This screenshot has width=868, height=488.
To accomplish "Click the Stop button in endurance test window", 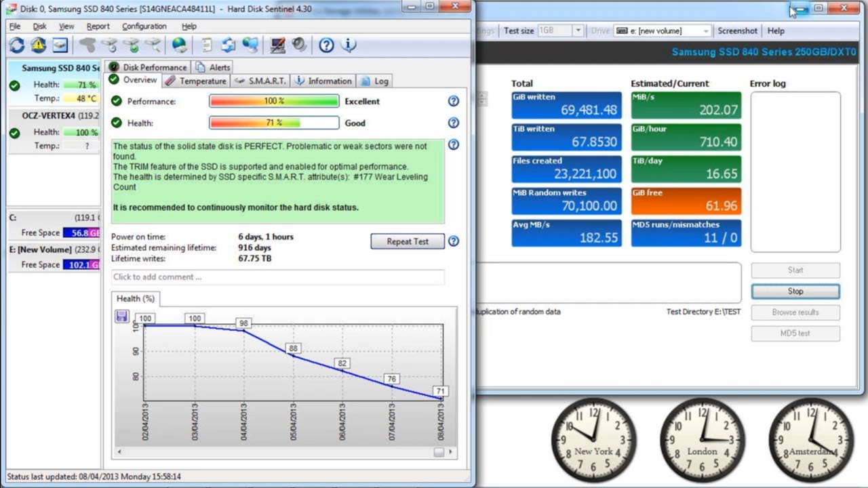I will 795,291.
